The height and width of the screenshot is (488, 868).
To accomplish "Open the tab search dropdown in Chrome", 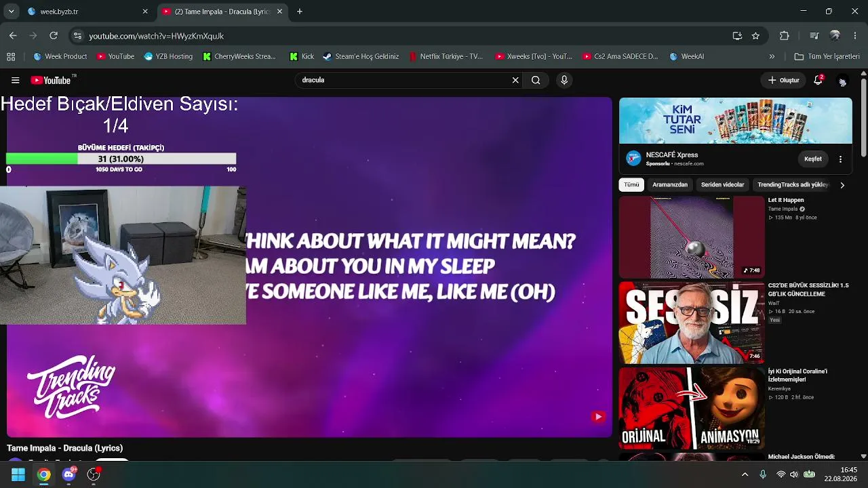I will (x=11, y=12).
